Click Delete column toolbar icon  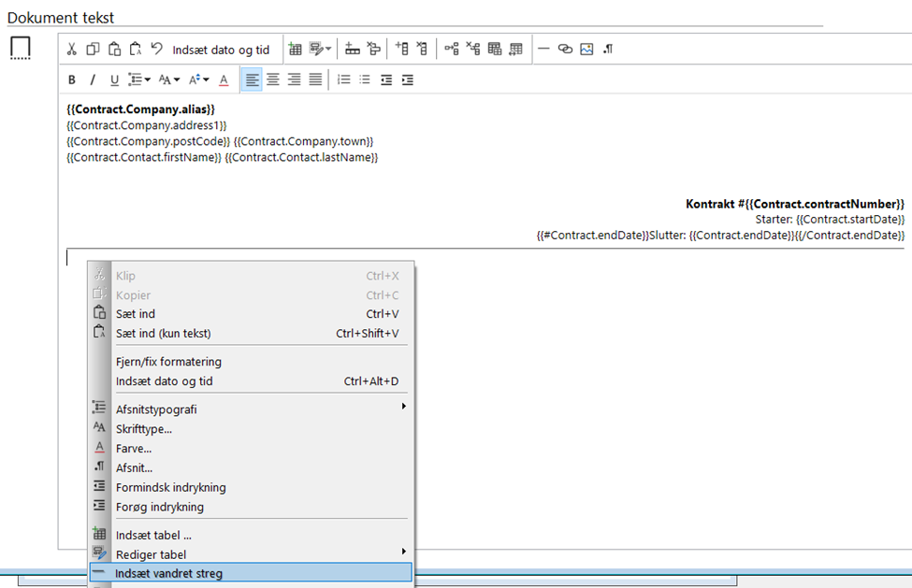point(422,49)
